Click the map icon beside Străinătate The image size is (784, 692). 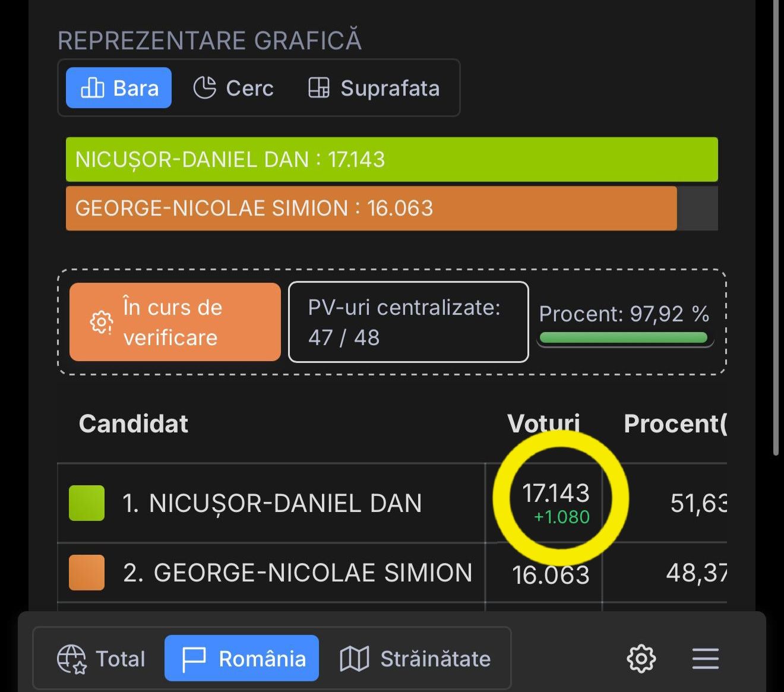click(355, 659)
